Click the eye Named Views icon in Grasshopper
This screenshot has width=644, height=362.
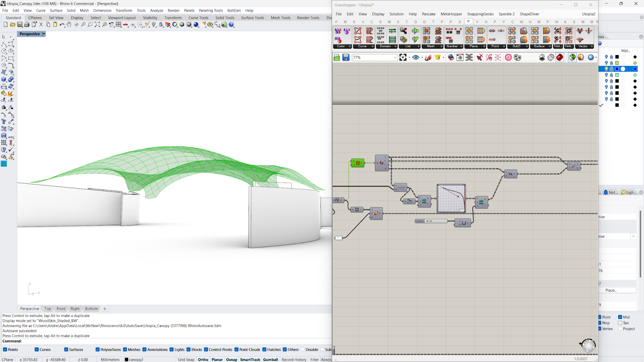click(x=416, y=58)
